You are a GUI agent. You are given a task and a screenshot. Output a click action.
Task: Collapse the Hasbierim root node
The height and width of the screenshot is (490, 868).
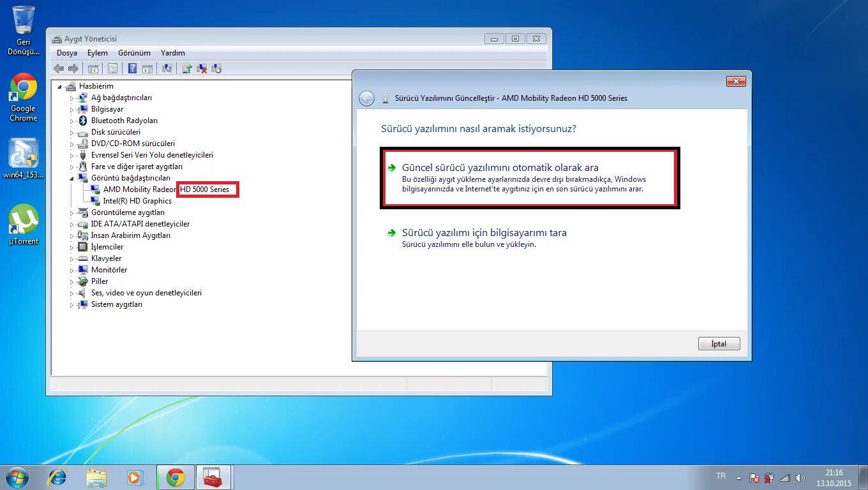pyautogui.click(x=61, y=87)
